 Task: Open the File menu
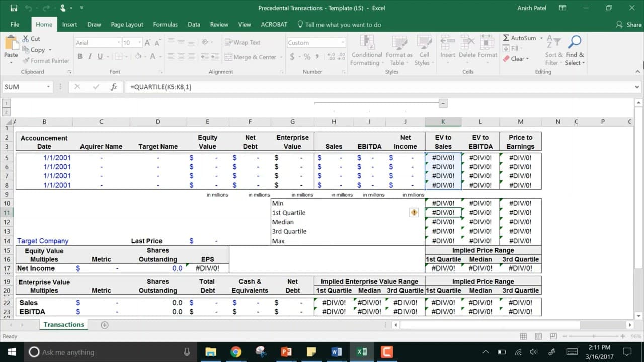click(x=15, y=24)
